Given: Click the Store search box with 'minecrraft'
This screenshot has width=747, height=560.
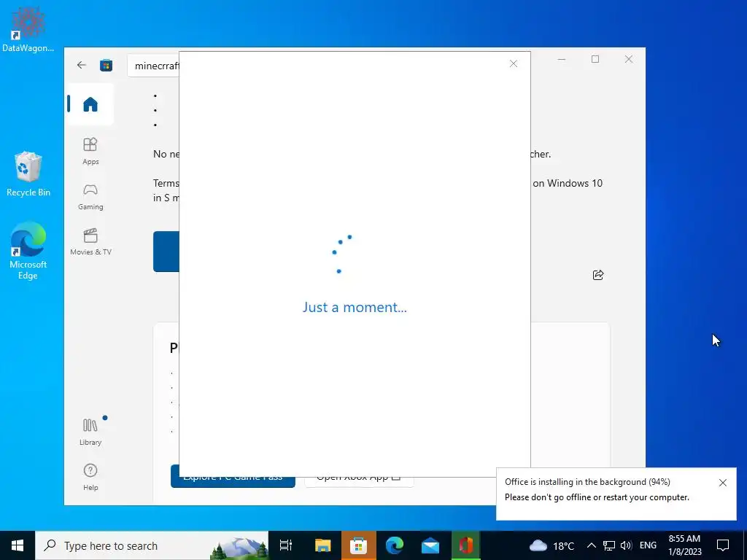Looking at the screenshot, I should 153,66.
